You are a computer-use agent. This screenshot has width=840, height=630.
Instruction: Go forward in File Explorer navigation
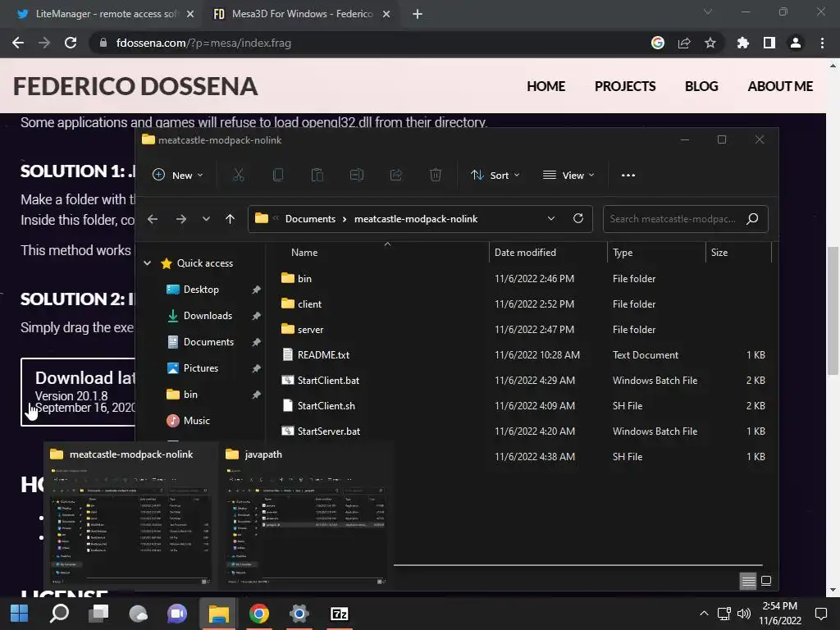(x=181, y=219)
